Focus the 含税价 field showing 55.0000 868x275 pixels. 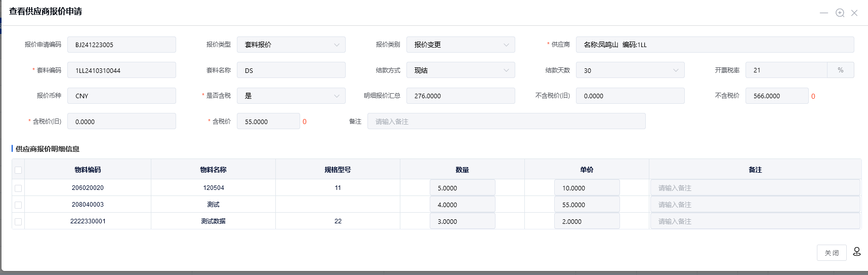[x=268, y=122]
